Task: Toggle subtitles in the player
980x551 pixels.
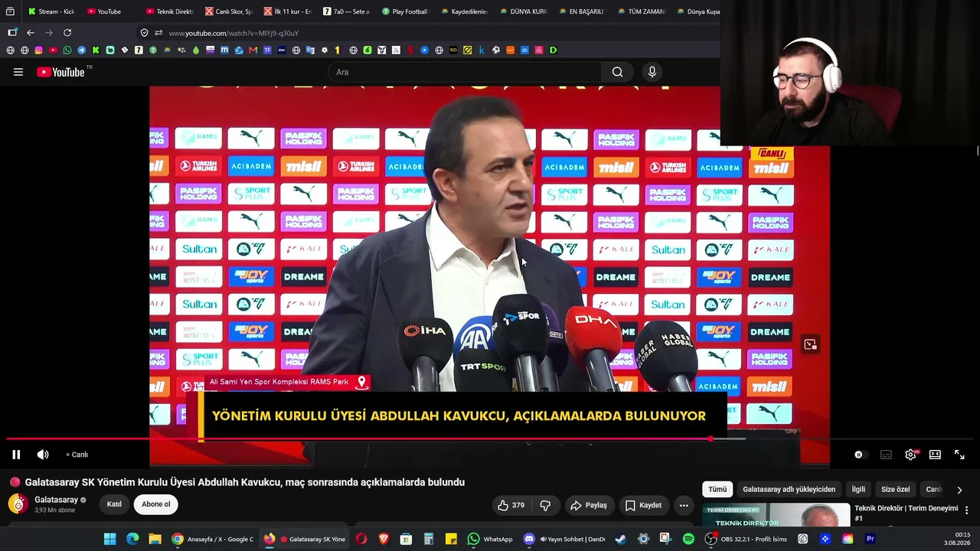Action: pyautogui.click(x=886, y=455)
